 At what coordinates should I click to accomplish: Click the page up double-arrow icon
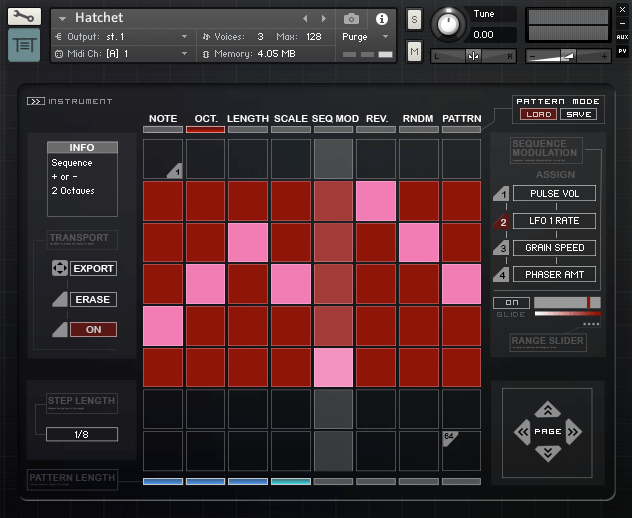pos(546,410)
